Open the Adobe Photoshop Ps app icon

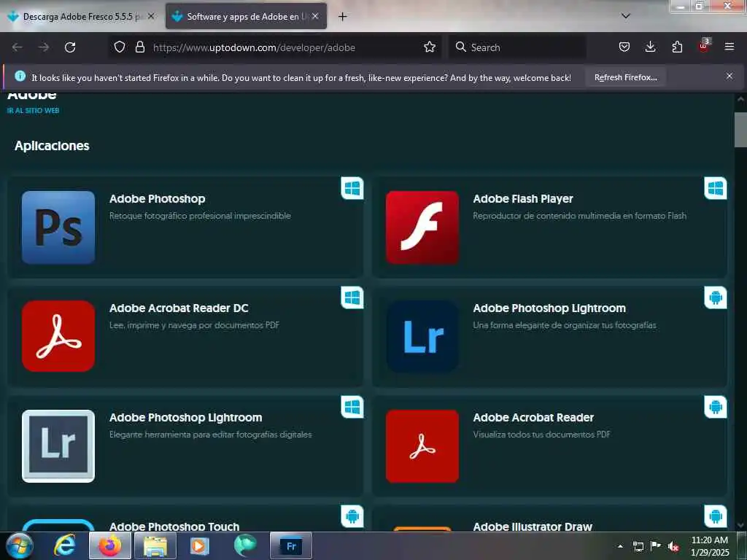[x=58, y=227]
